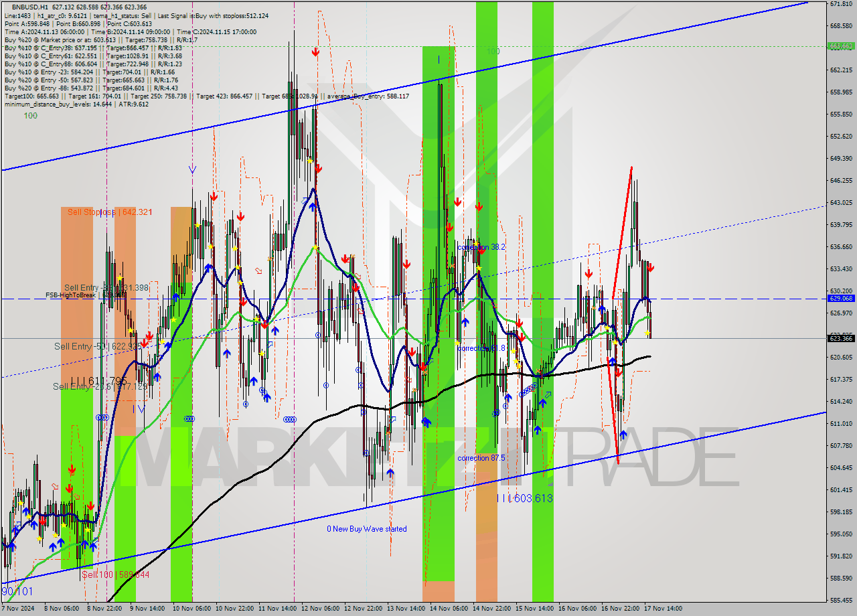The image size is (857, 616).
Task: Click the 'Sell 100 | 588.644' label
Action: (115, 575)
